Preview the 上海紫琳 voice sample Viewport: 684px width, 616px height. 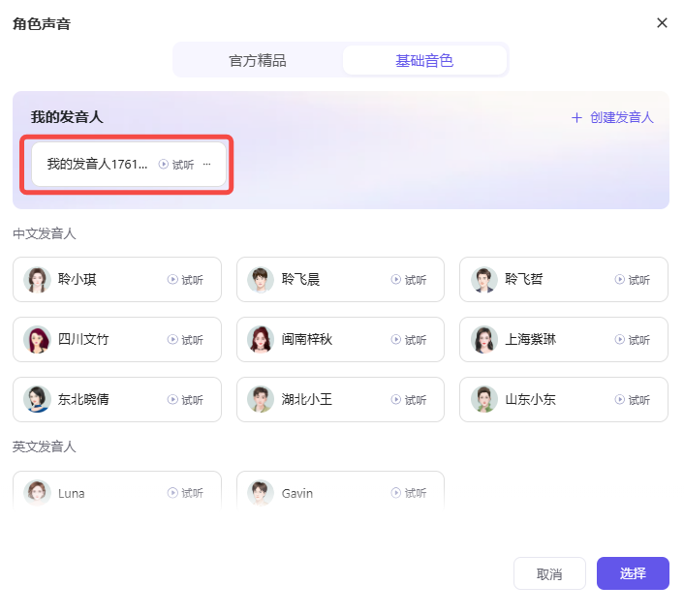tap(632, 340)
